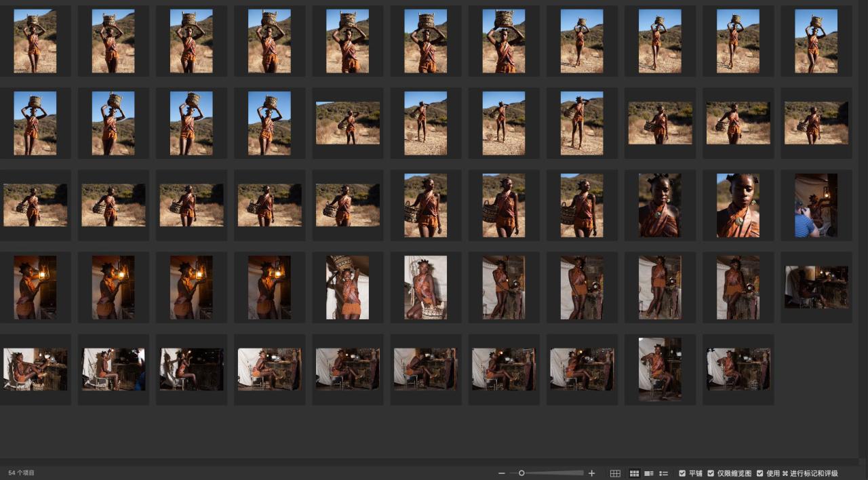
Task: Click the plus zoom-in thumbnail icon
Action: 591,473
